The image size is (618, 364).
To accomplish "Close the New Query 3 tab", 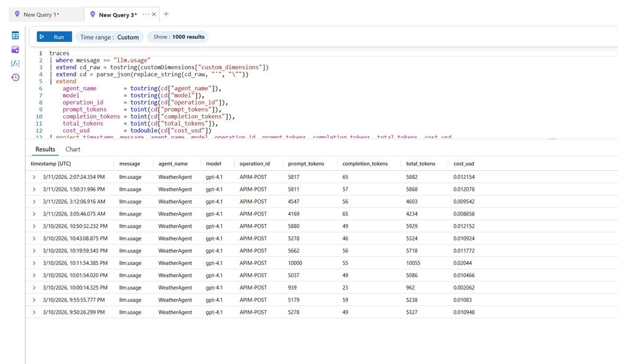I will [154, 15].
